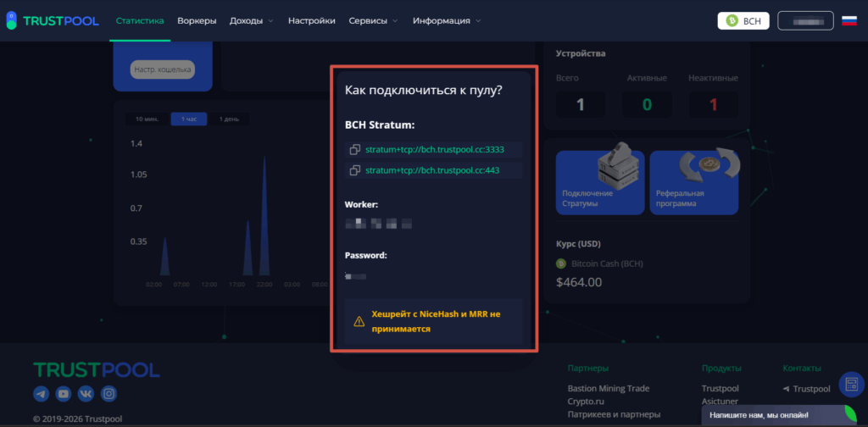This screenshot has width=868, height=427.
Task: Switch language via the Russian flag icon
Action: point(849,21)
